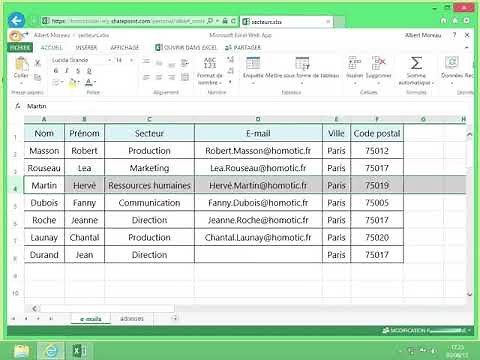Cut selection with the scissors icon
480x360 pixels.
pyautogui.click(x=38, y=62)
